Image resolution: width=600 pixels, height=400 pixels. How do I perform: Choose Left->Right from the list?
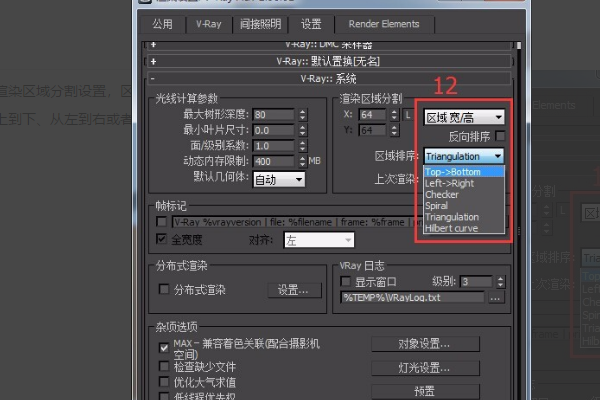pyautogui.click(x=464, y=183)
